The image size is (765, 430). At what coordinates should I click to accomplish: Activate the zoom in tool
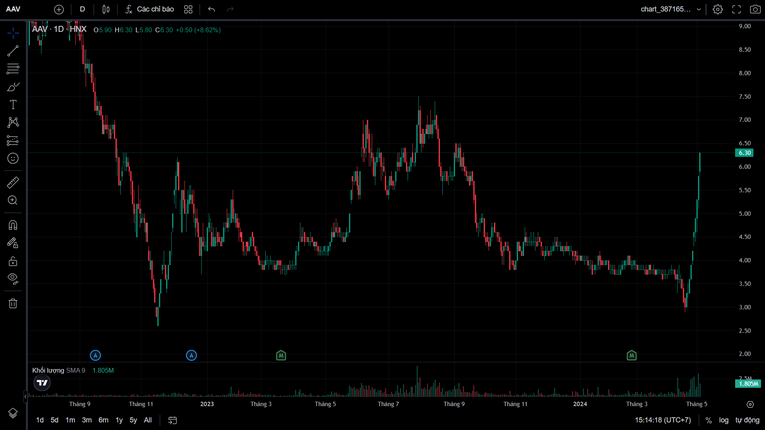(13, 201)
